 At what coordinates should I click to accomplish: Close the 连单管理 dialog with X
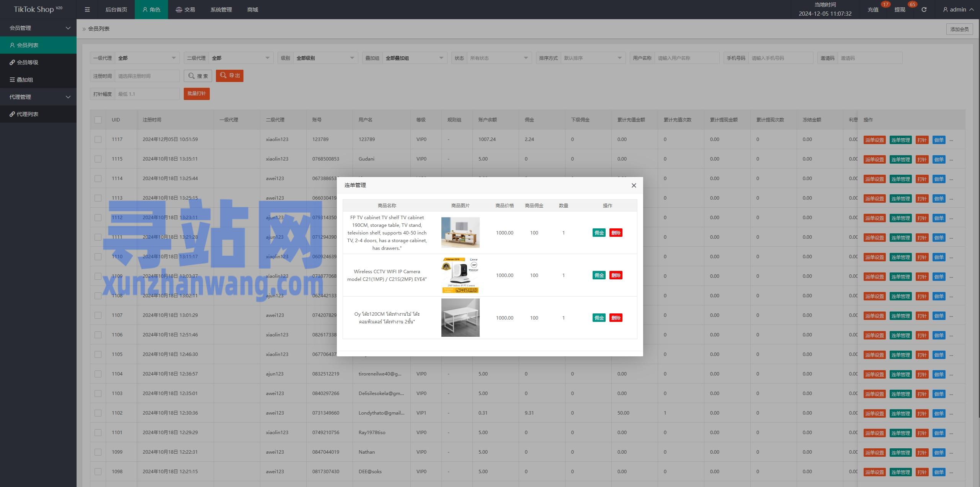pos(634,185)
